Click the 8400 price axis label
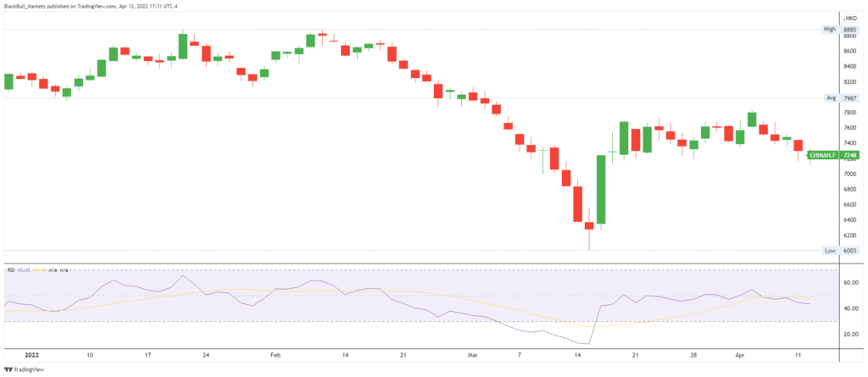 pos(849,66)
